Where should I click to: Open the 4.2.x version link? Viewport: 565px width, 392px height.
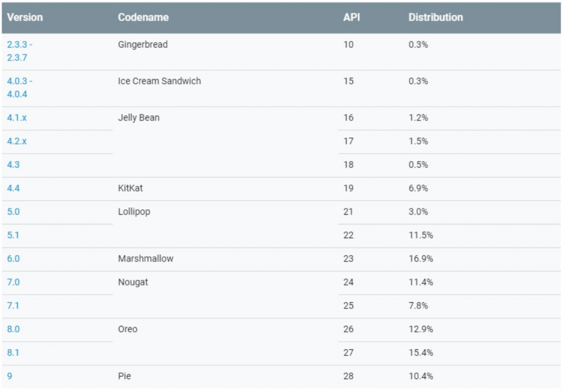[17, 141]
